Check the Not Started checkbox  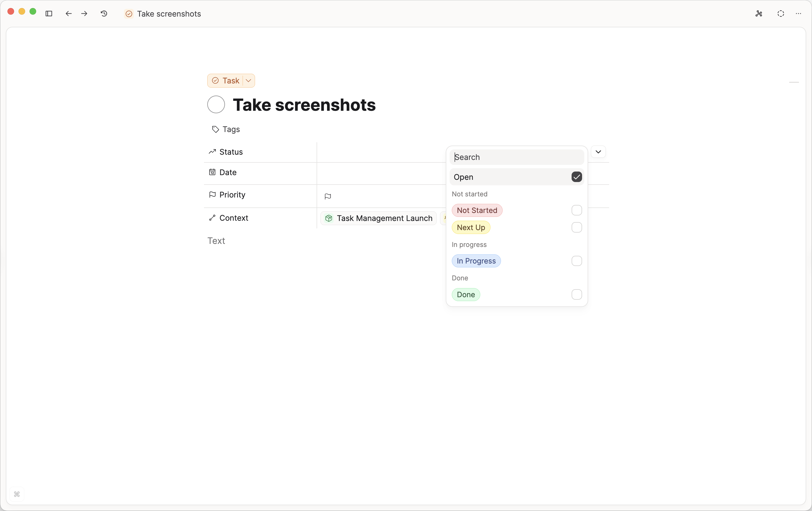coord(576,210)
